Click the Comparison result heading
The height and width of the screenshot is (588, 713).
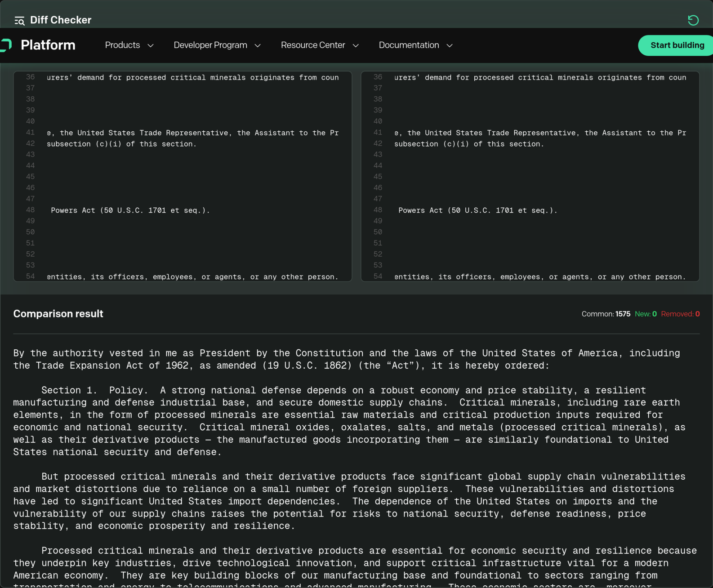(58, 314)
